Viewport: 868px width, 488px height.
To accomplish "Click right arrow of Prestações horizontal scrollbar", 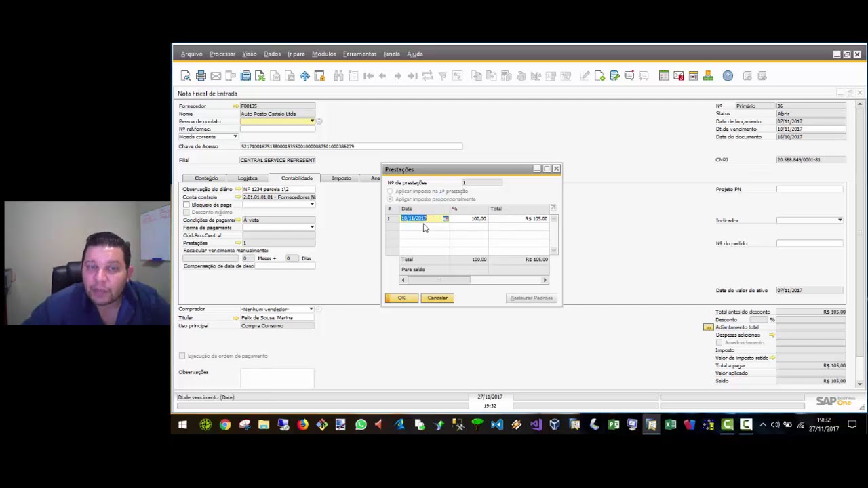I will pos(545,280).
